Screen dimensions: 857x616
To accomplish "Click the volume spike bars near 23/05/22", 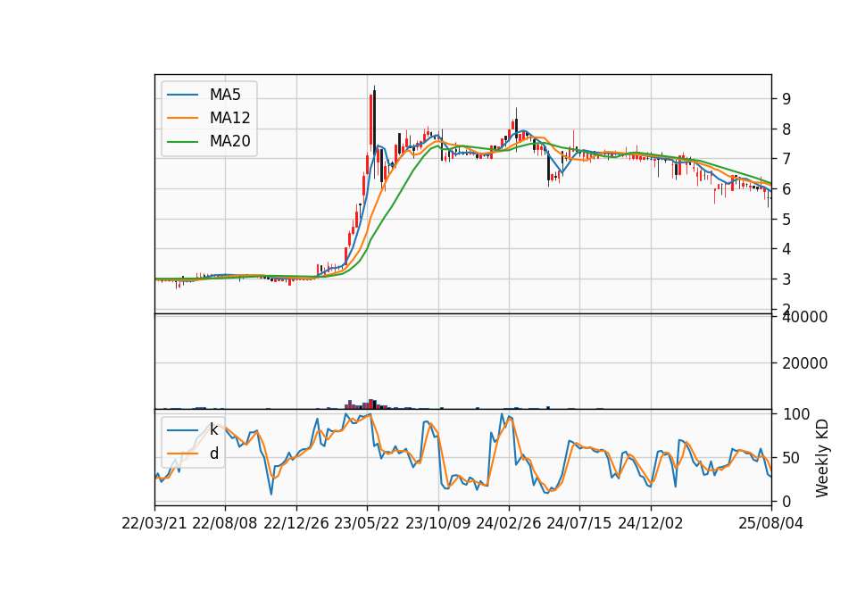I will tap(368, 404).
